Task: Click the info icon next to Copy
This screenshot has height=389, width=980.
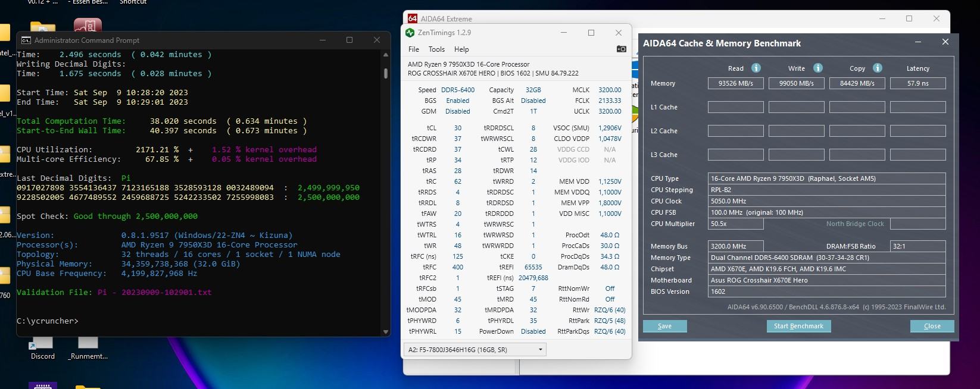Action: click(x=878, y=68)
